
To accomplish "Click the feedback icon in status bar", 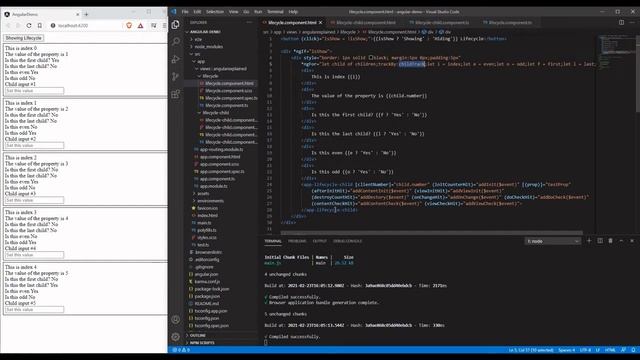I will pos(623,350).
